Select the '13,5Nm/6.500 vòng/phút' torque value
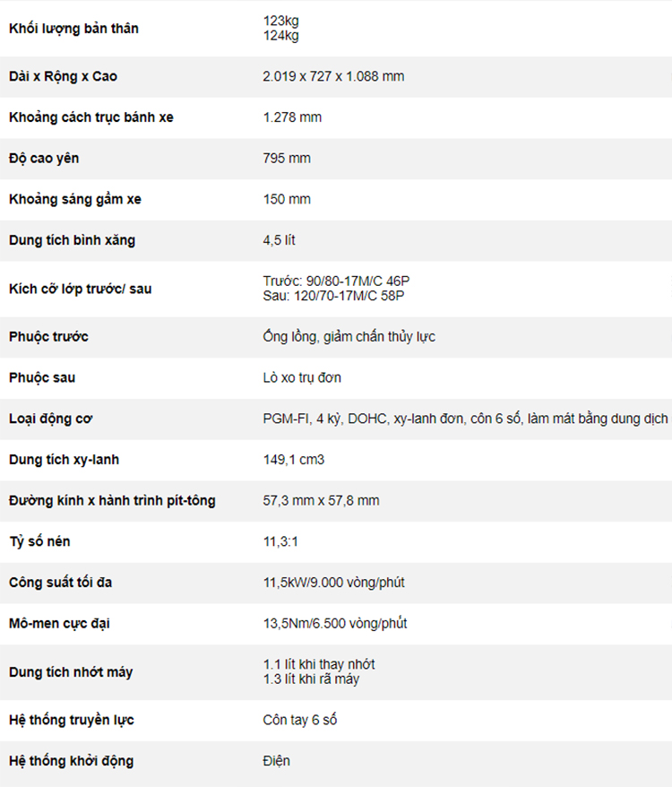 point(335,623)
